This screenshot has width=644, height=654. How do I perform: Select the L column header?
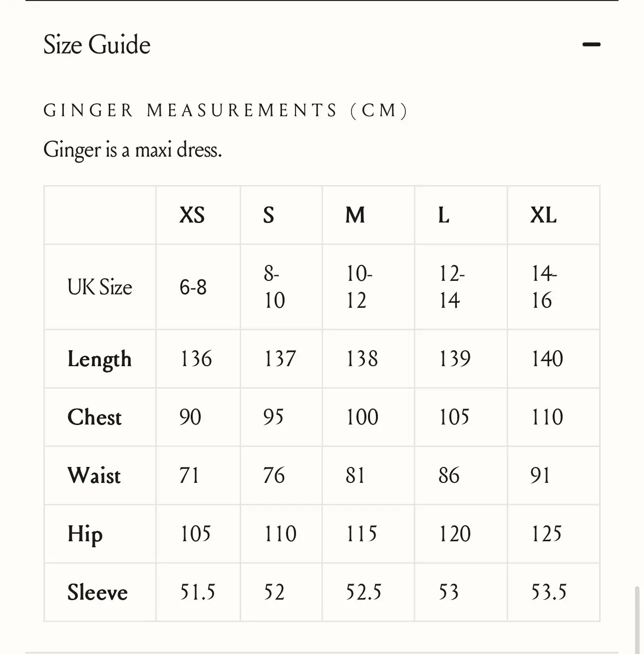(x=444, y=216)
